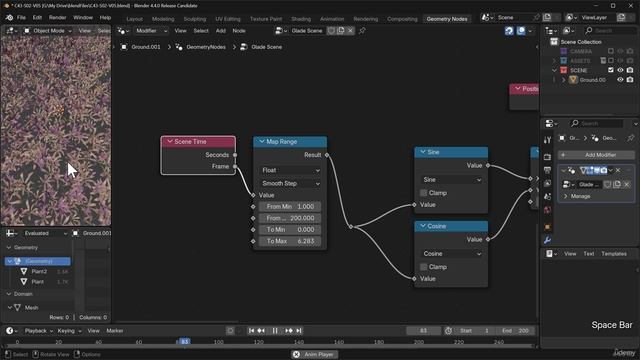Open node editor Node menu
This screenshot has width=640, height=360.
click(x=239, y=31)
